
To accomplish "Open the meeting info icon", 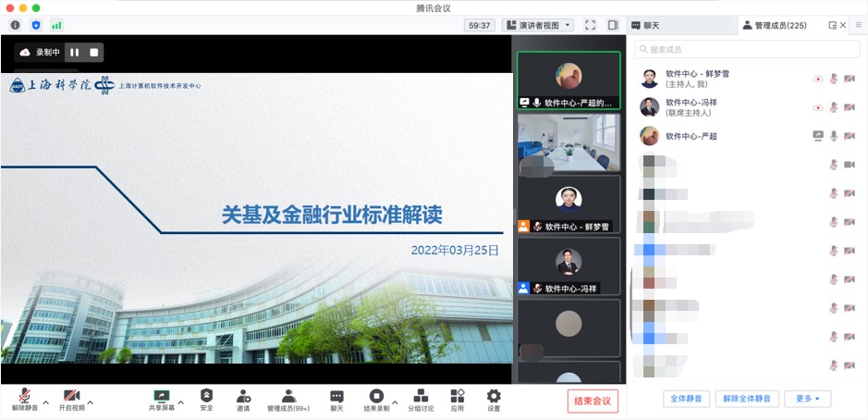I will coord(15,25).
